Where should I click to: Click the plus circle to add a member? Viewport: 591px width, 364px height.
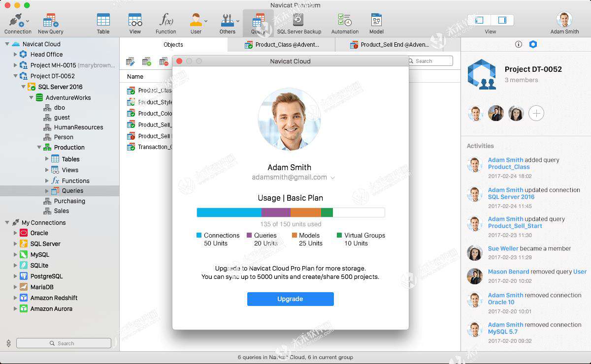pos(536,114)
